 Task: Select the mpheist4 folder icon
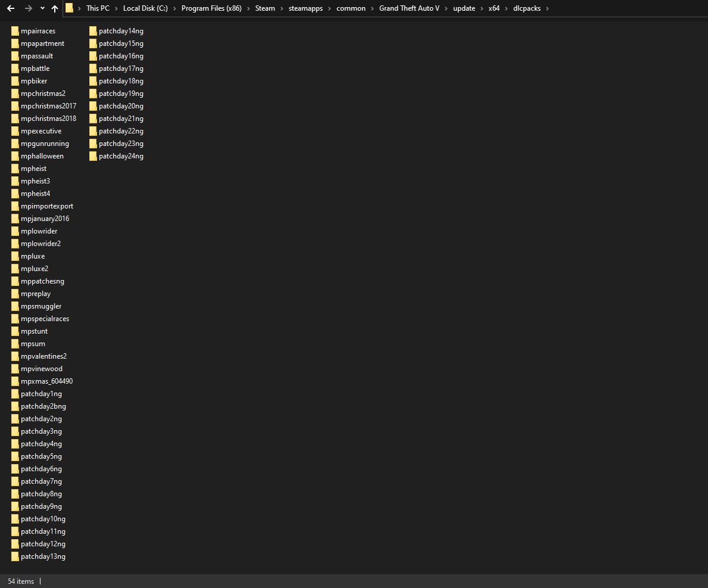pos(15,194)
